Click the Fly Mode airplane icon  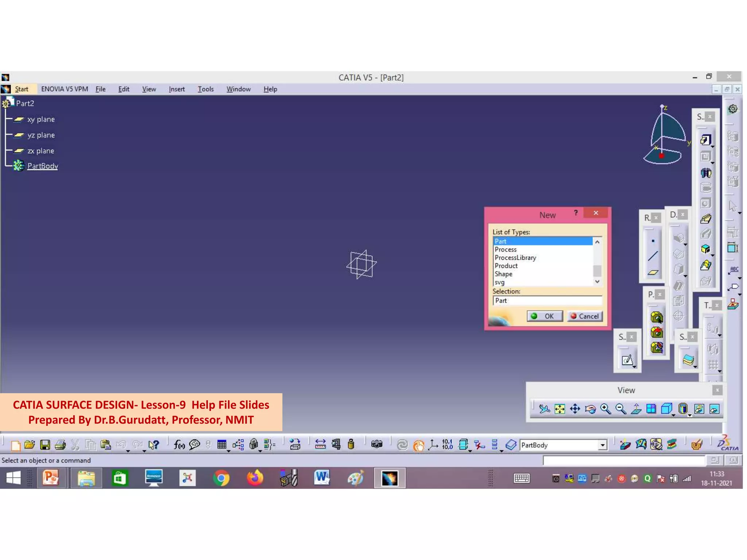(544, 409)
